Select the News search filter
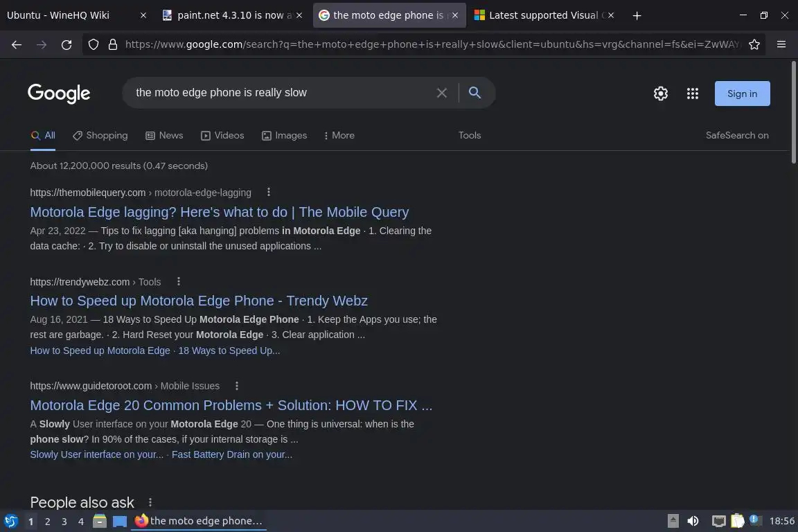The width and height of the screenshot is (798, 532). 164,135
